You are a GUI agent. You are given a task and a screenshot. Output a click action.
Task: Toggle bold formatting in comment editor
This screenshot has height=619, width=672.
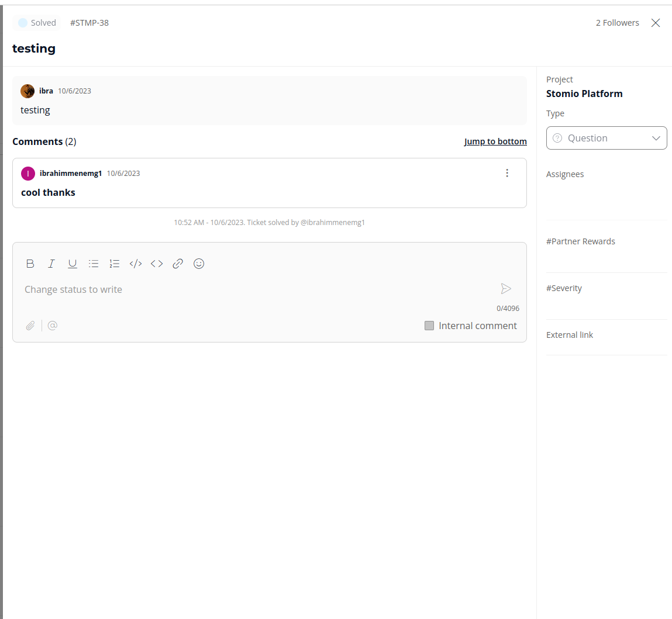30,264
